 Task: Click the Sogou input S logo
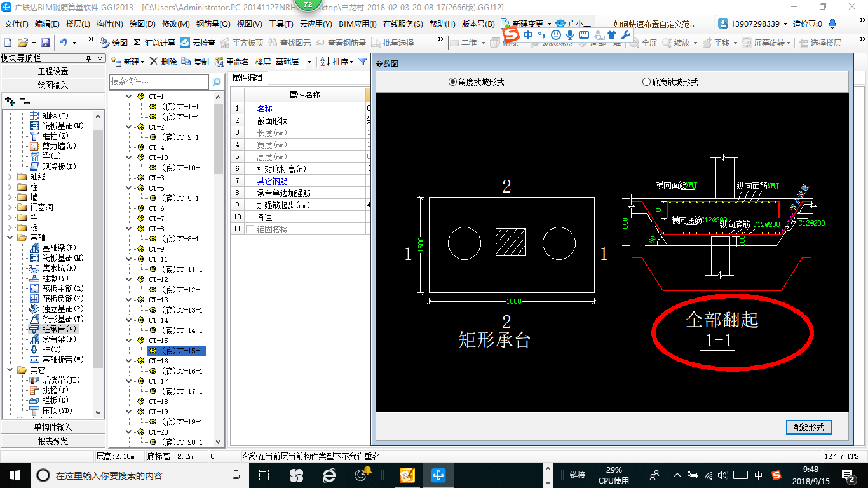tap(511, 34)
